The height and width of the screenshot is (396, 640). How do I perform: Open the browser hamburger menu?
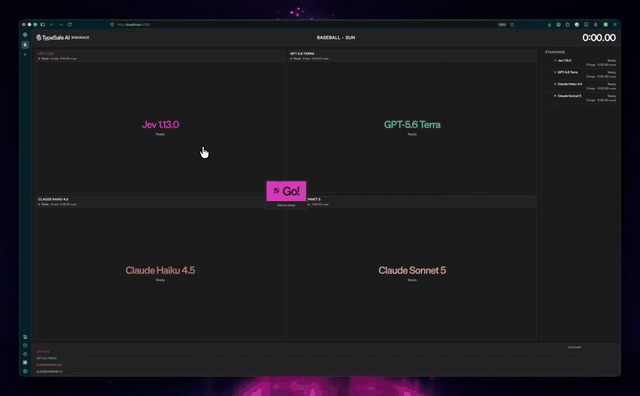tap(615, 24)
